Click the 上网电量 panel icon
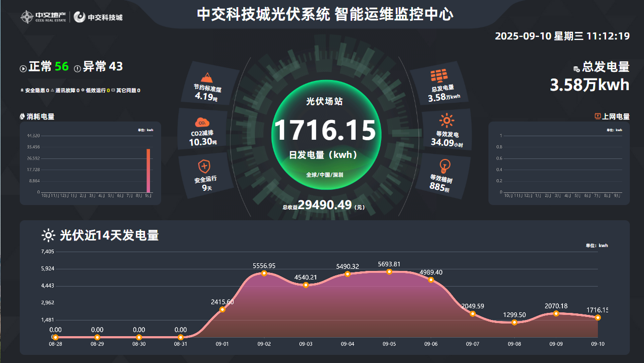 tap(597, 116)
